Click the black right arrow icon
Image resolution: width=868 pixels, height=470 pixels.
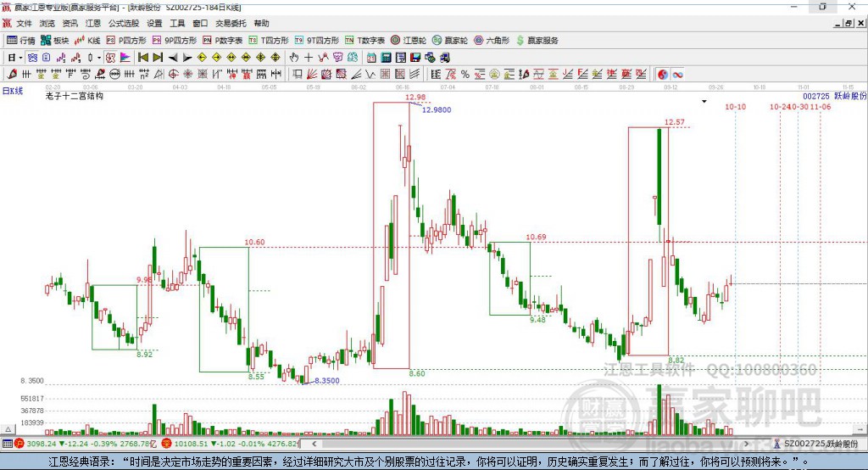[187, 58]
